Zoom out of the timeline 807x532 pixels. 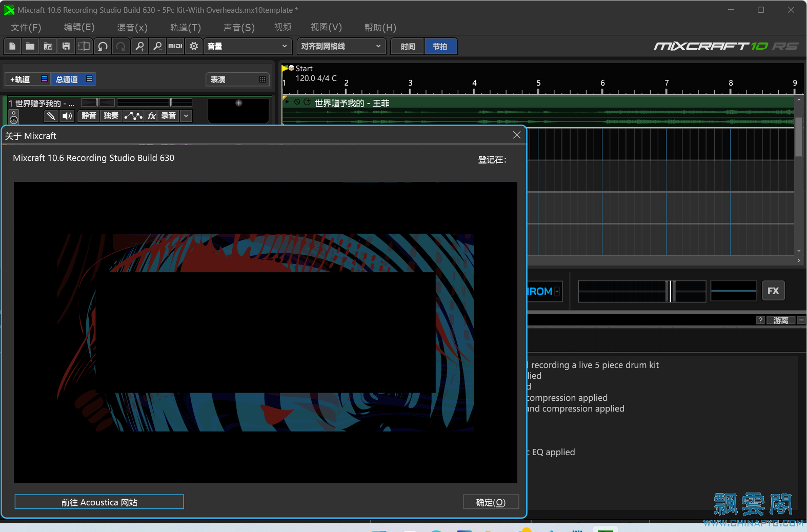[x=157, y=46]
